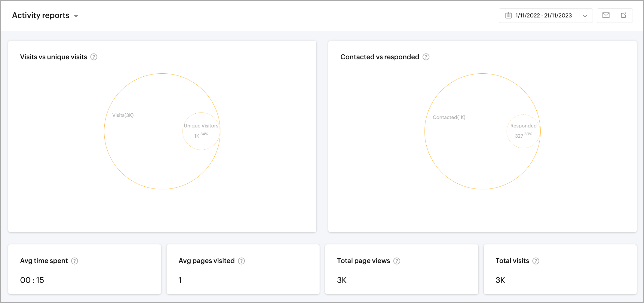Click the Total page views 3K value
This screenshot has width=644, height=303.
click(342, 280)
